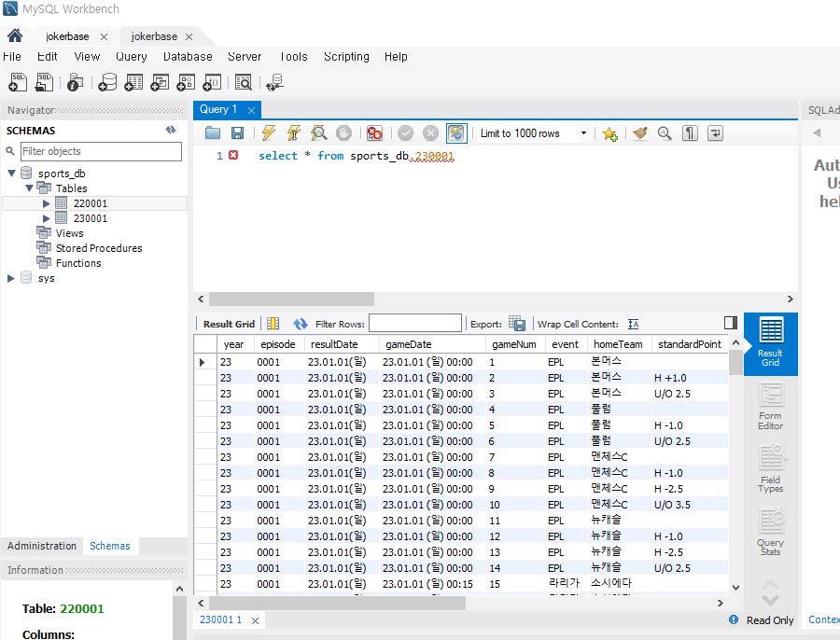This screenshot has width=840, height=640.
Task: Search table data toolbar icon
Action: (x=244, y=82)
